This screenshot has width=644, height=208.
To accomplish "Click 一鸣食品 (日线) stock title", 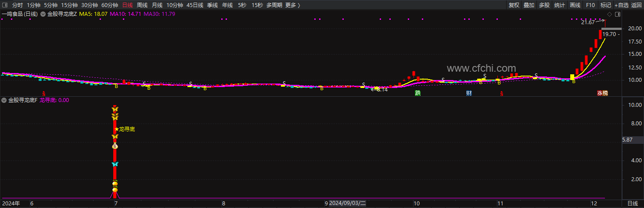I will (x=20, y=14).
